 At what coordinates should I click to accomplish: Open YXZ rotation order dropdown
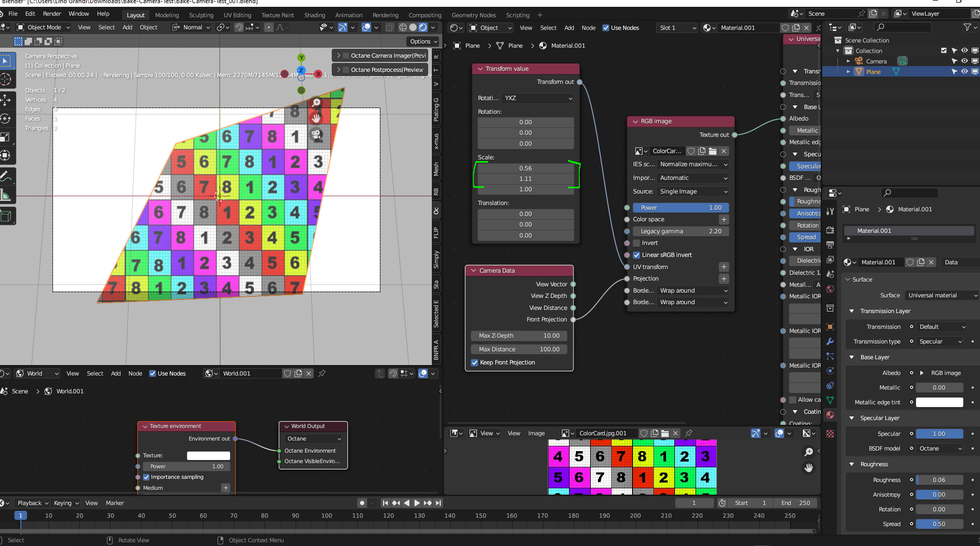coord(538,98)
